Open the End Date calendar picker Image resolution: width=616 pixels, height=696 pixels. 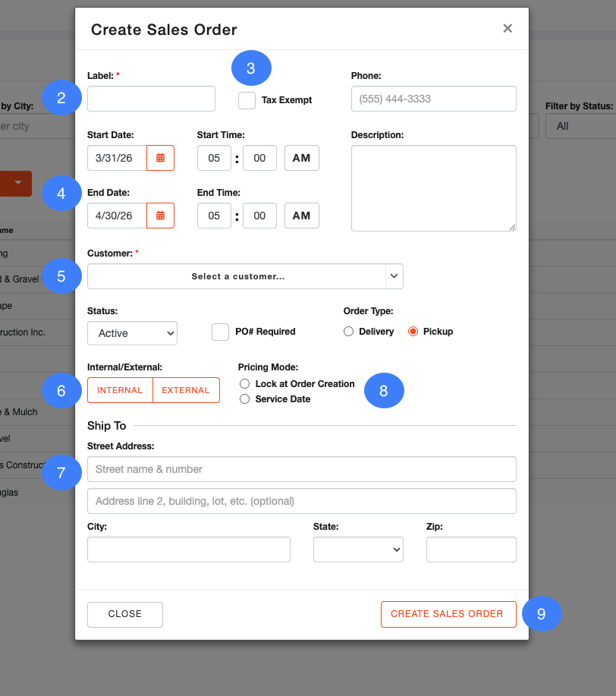click(160, 216)
